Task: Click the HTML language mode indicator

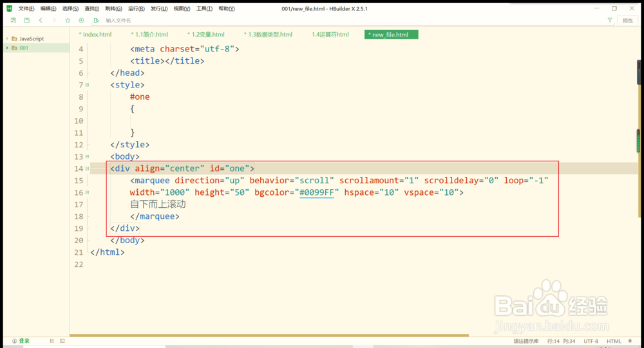Action: pos(614,341)
